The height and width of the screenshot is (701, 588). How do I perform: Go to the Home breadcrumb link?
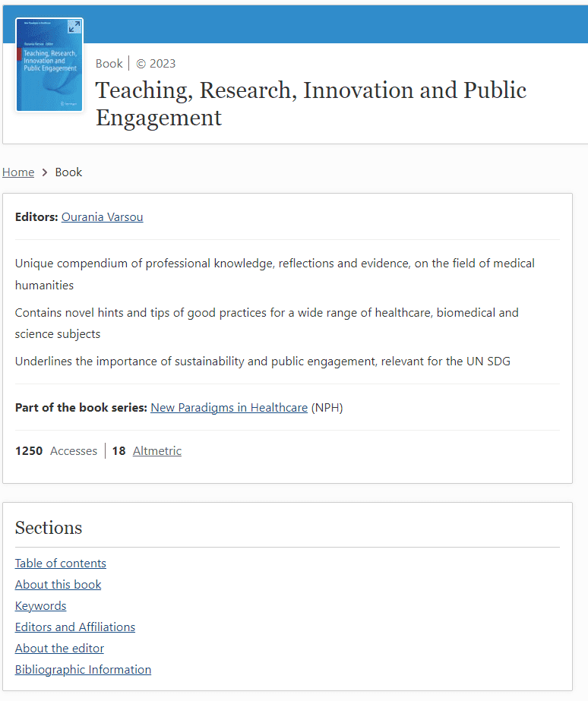pyautogui.click(x=18, y=172)
